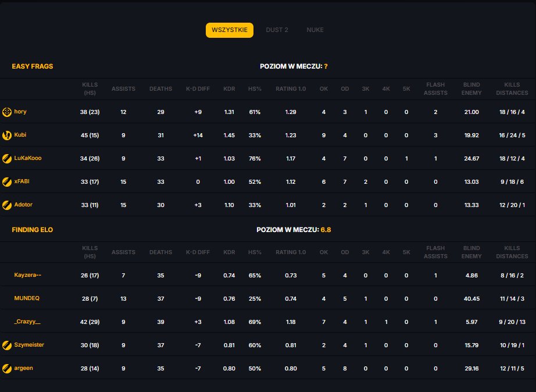Click the badge icon next to LuKaKooo
The height and width of the screenshot is (392, 536).
tap(7, 158)
